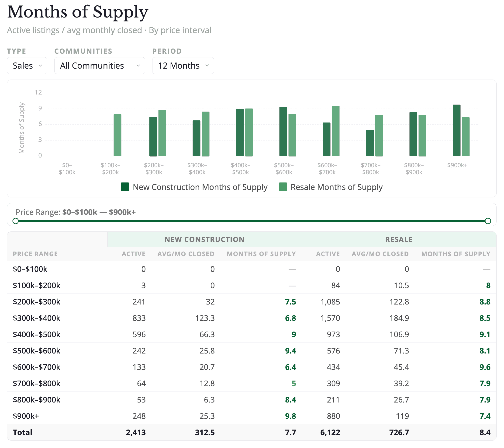Sort by Price Range column header
The width and height of the screenshot is (504, 448).
click(35, 254)
